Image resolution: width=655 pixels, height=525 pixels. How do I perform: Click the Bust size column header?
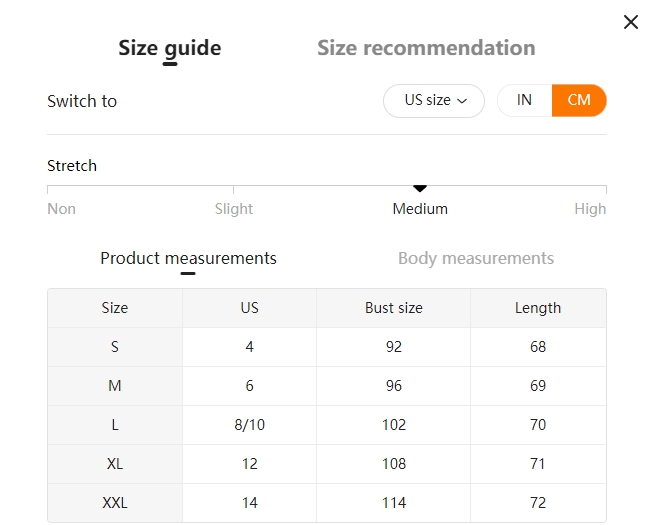pos(394,308)
